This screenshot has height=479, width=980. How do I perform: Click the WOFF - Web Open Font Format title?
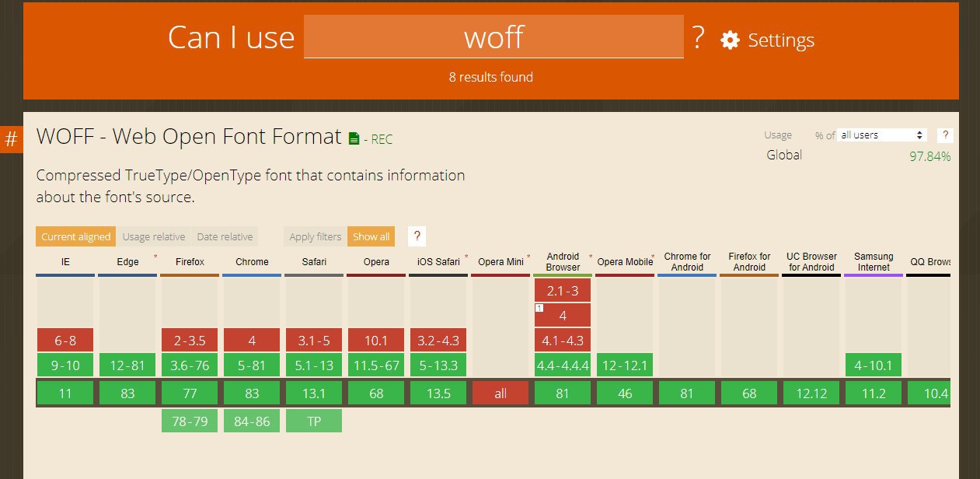pos(189,137)
